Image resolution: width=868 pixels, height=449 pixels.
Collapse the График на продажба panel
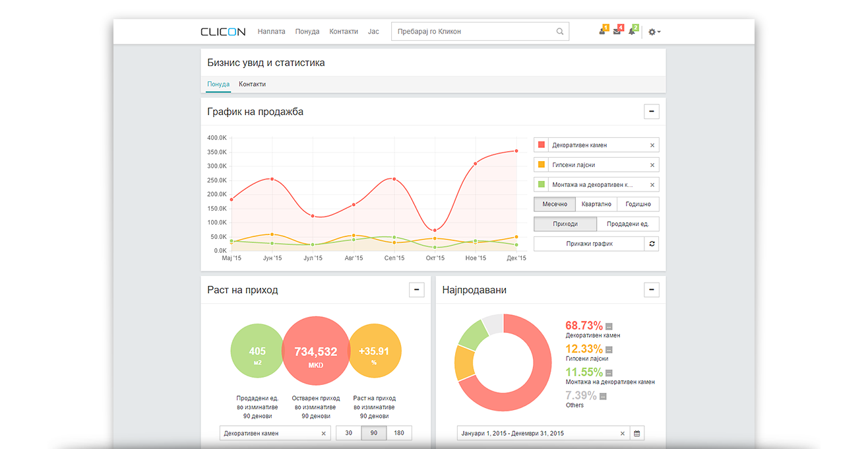(651, 112)
